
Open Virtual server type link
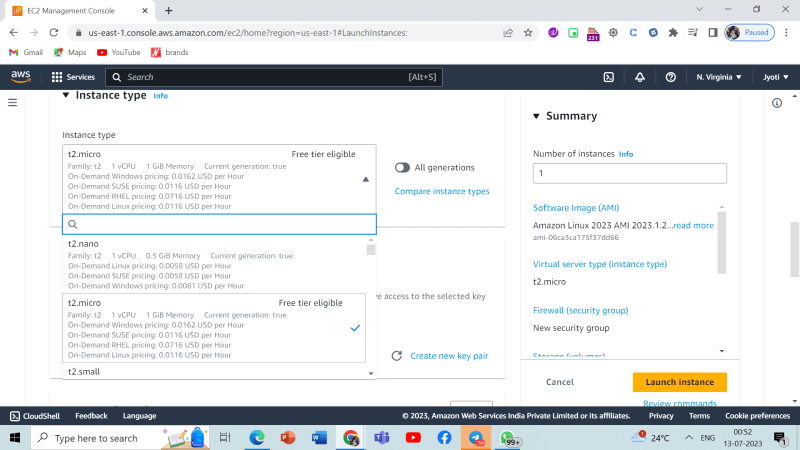click(599, 264)
